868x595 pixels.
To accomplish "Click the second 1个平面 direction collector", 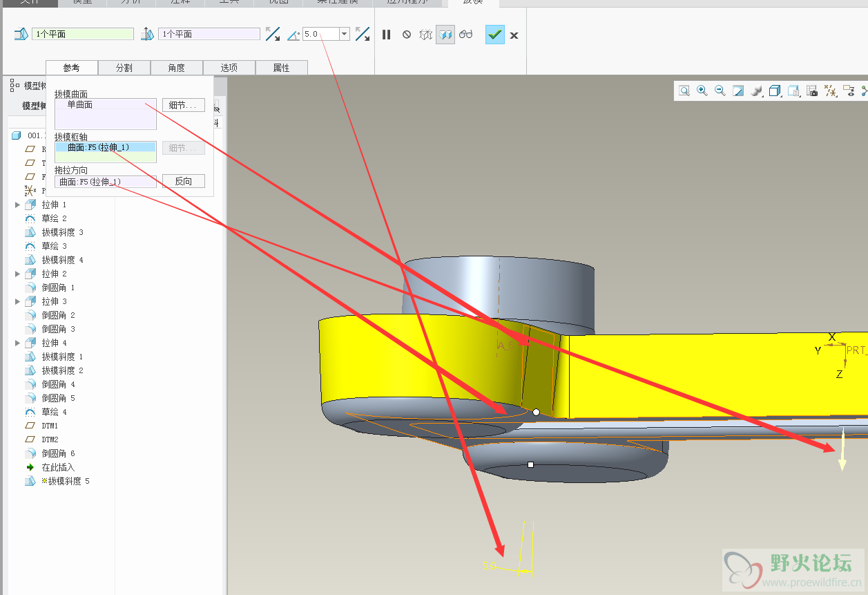I will [209, 34].
